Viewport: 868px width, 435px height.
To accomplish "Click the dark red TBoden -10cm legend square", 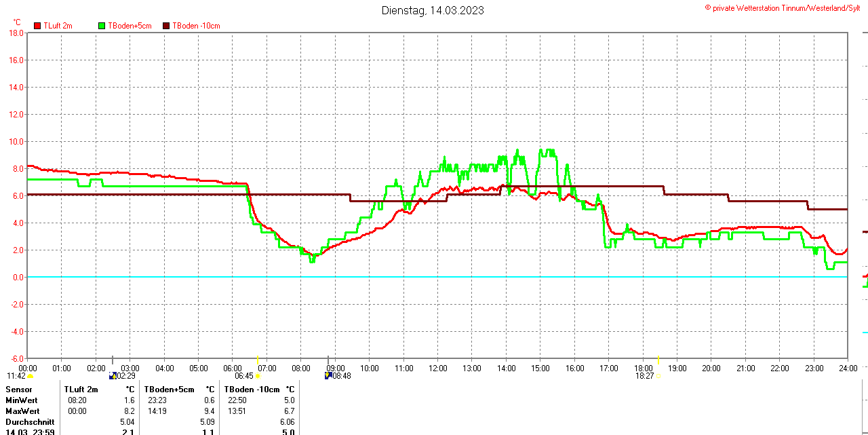I will 166,26.
